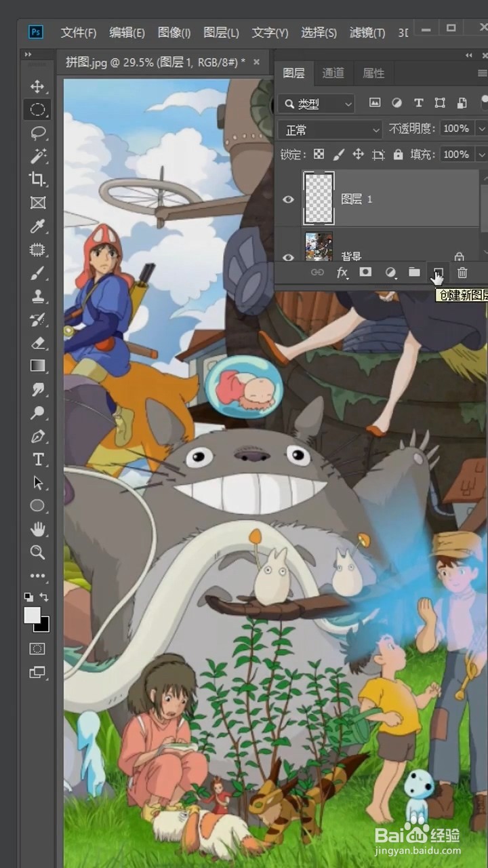
Task: Select the Brush tool
Action: (x=37, y=273)
